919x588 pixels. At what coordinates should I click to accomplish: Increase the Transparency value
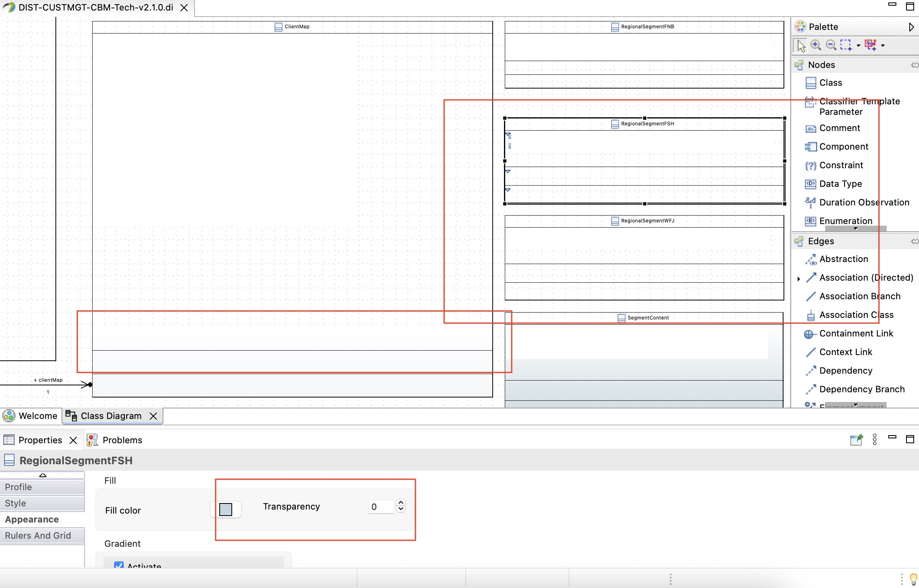pos(401,503)
